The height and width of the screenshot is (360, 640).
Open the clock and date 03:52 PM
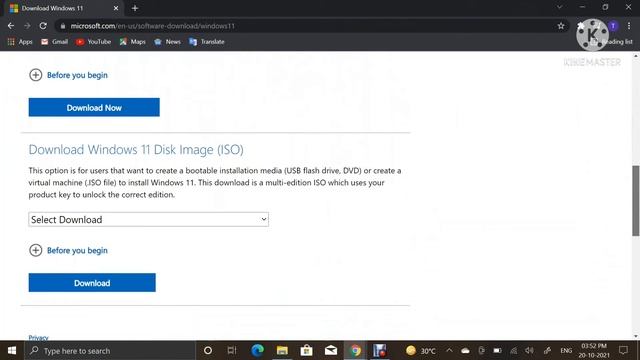594,351
